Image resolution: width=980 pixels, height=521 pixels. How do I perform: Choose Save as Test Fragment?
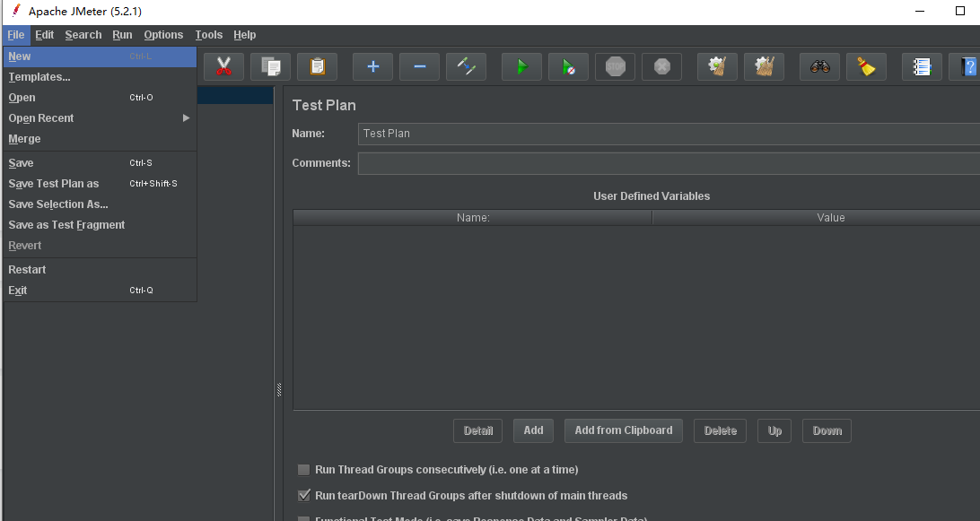(100, 225)
